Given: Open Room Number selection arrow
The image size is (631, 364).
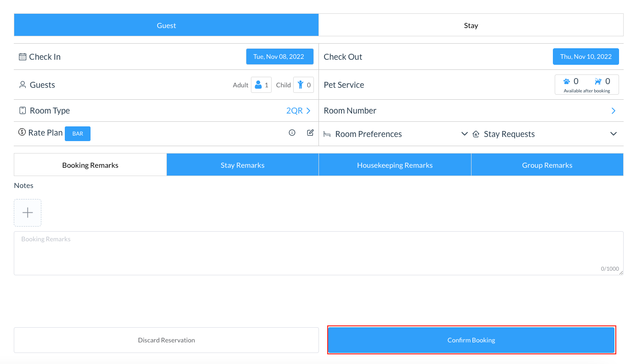Looking at the screenshot, I should (613, 111).
